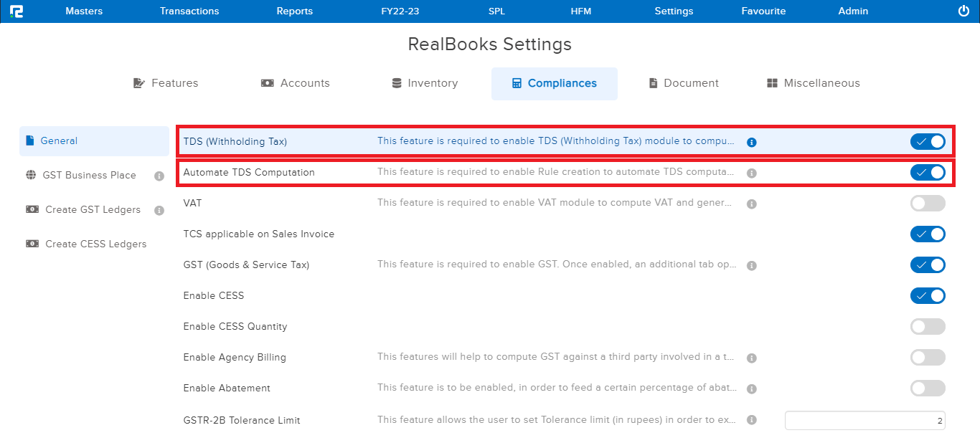The width and height of the screenshot is (980, 448).
Task: Select Create GST Ledgers in sidebar
Action: [x=93, y=209]
